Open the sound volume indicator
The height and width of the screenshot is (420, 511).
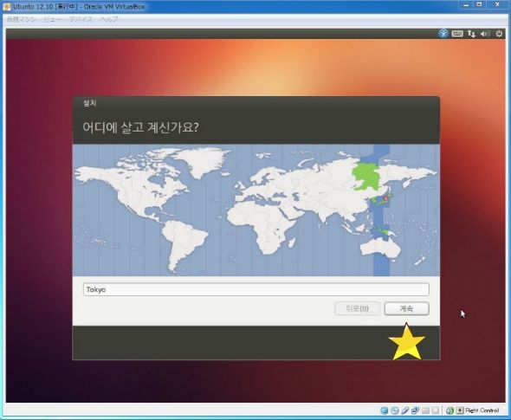point(485,34)
